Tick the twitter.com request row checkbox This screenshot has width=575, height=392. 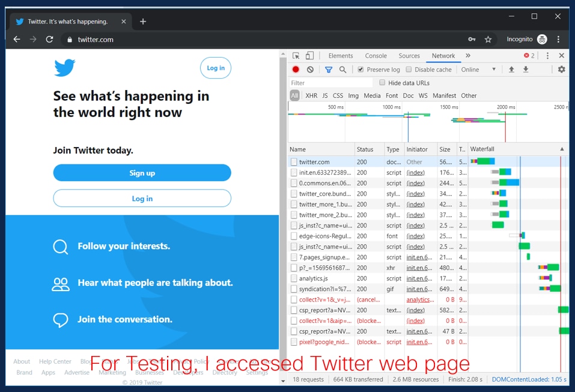point(294,162)
